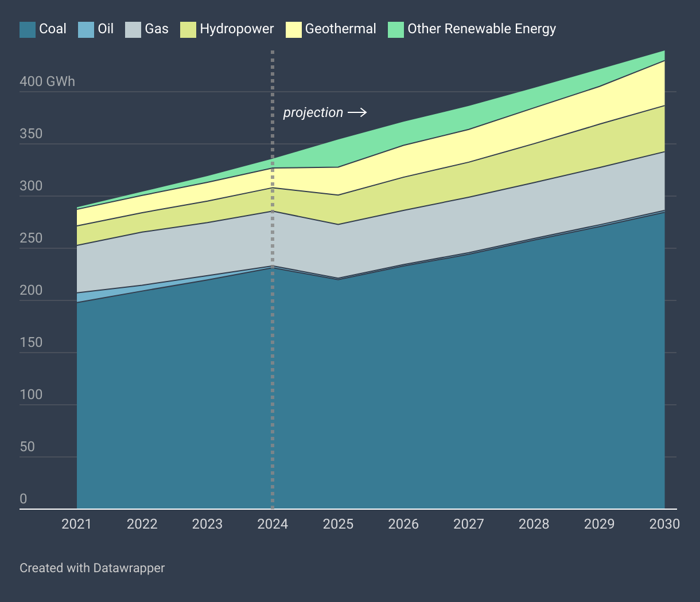Click the Geothermal legend color swatch
Screen dimensions: 700x602
[294, 29]
